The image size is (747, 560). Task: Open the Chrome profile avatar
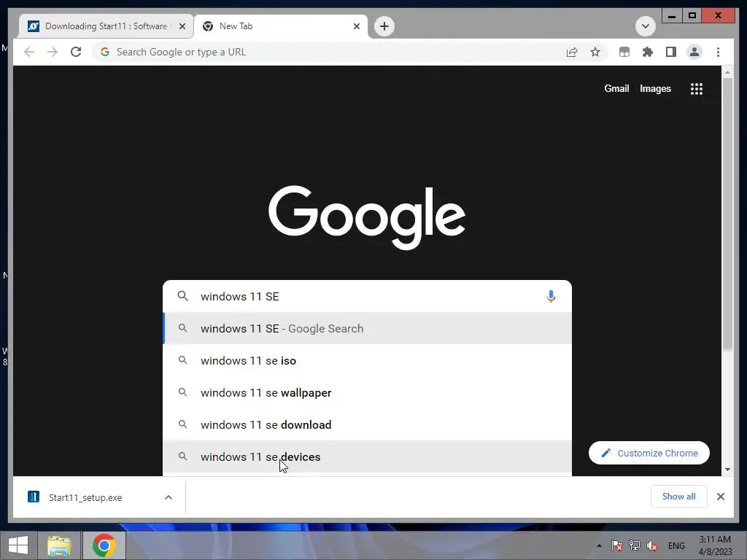pos(694,52)
